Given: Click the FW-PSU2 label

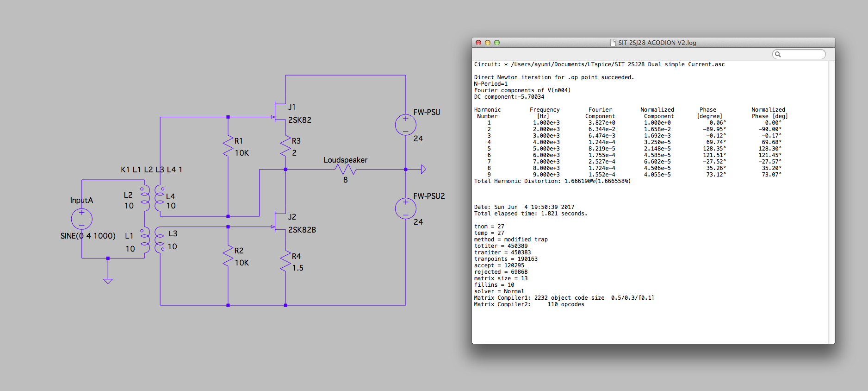Looking at the screenshot, I should pos(429,196).
